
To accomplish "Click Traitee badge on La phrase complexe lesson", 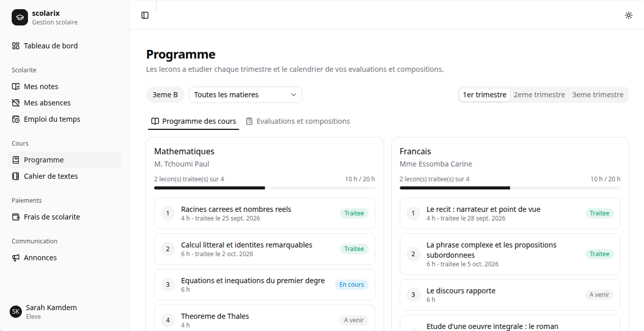I will tap(600, 254).
